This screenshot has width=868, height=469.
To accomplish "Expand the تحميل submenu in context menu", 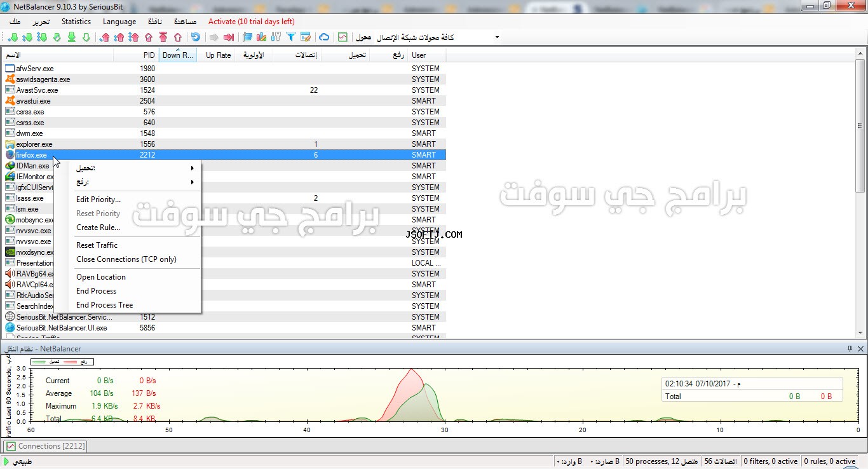I will [135, 168].
